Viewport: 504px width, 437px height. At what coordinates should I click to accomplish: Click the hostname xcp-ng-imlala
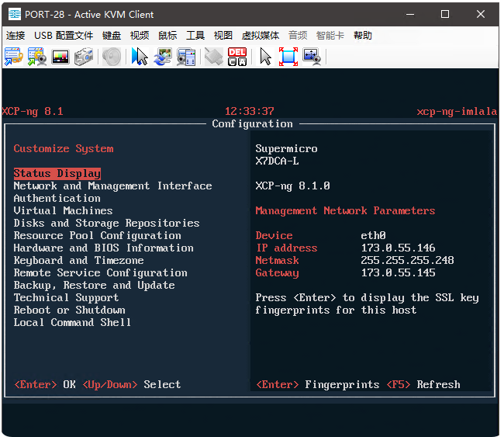(457, 112)
